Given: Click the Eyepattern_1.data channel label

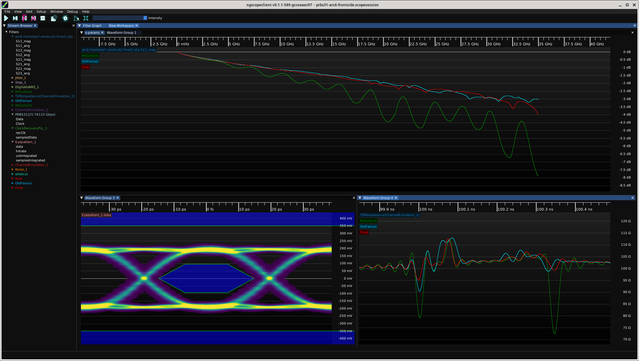Looking at the screenshot, I should (x=96, y=215).
